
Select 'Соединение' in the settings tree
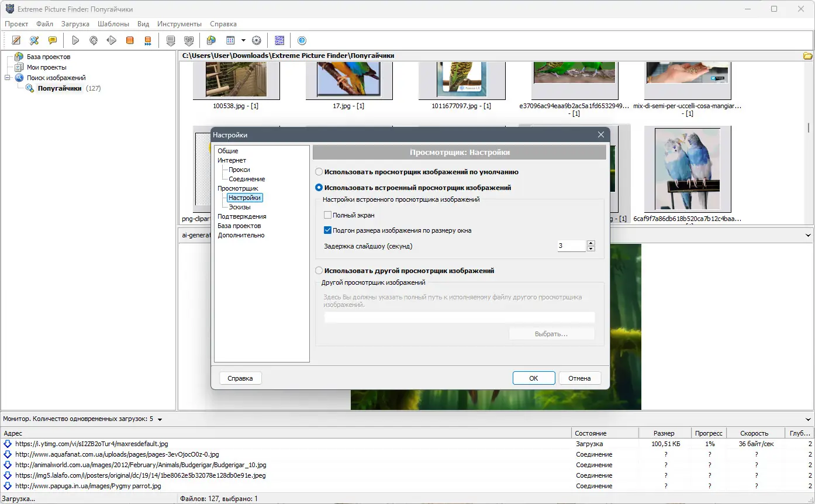pos(247,179)
